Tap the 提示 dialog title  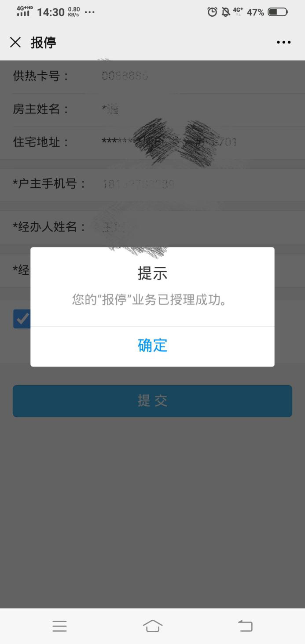pyautogui.click(x=152, y=273)
